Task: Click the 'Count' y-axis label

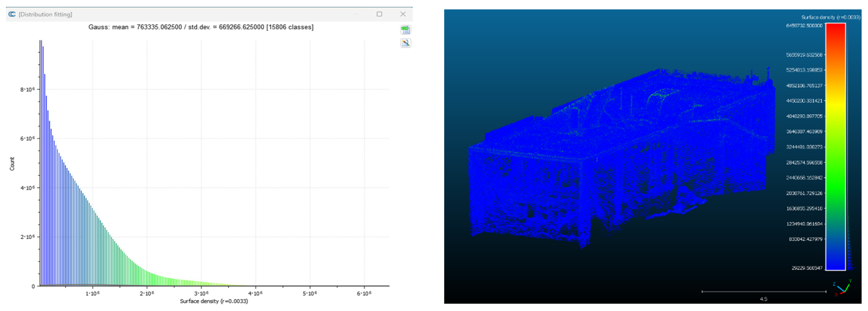Action: click(12, 164)
